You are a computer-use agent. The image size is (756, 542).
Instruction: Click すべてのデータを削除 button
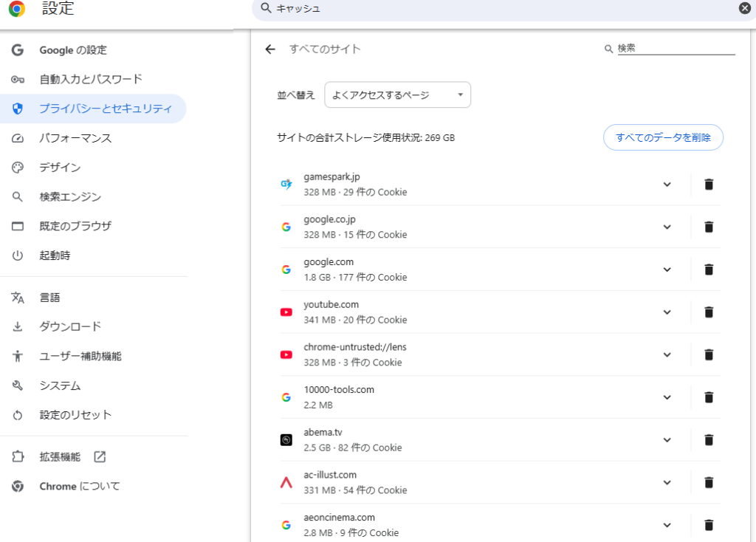point(663,137)
